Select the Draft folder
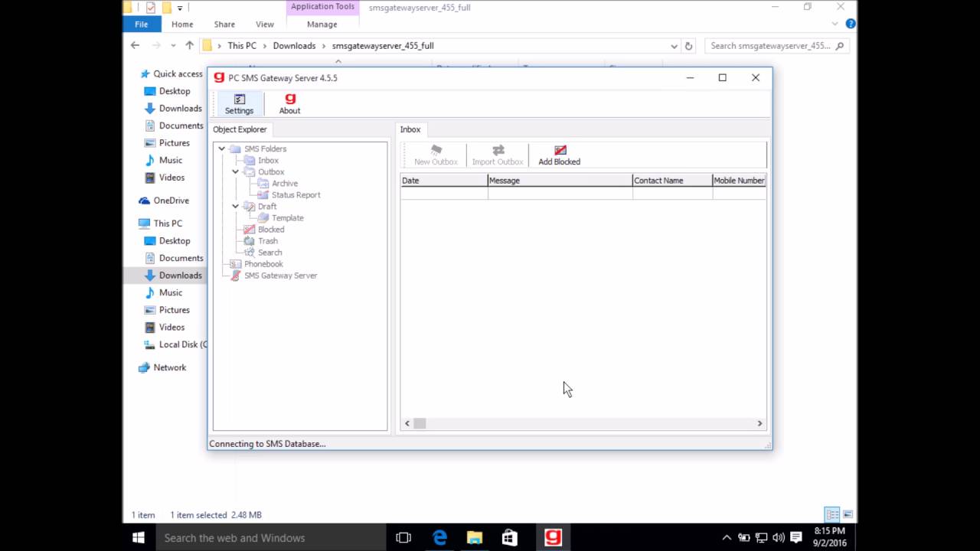 (267, 207)
